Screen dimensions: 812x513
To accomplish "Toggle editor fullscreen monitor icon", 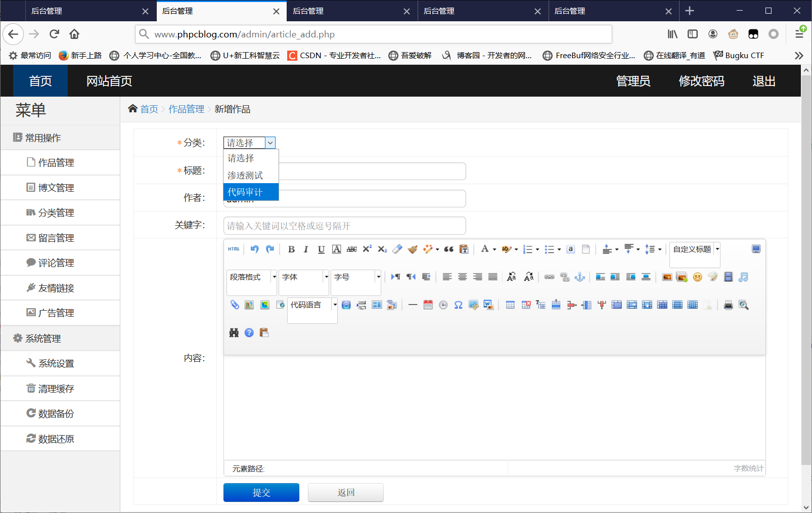I will tap(756, 249).
